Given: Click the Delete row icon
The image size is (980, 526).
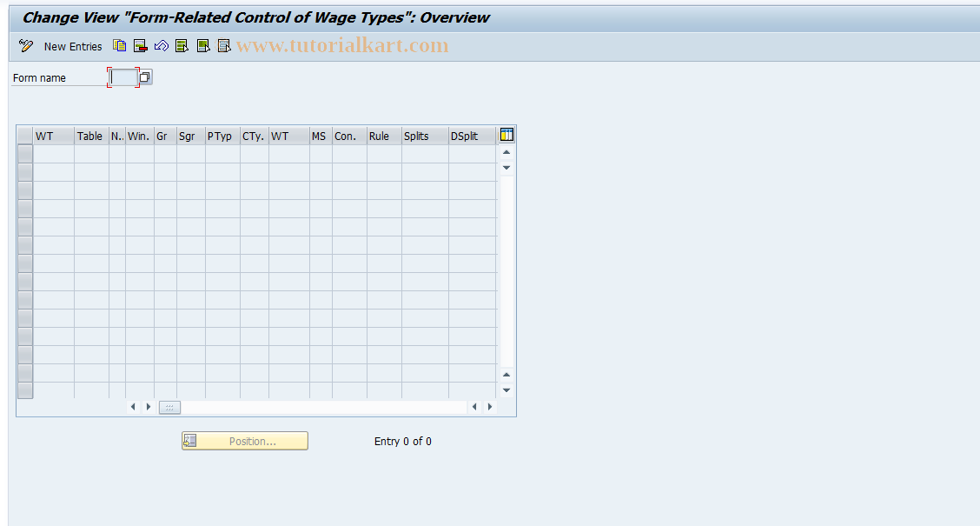Looking at the screenshot, I should [x=141, y=46].
